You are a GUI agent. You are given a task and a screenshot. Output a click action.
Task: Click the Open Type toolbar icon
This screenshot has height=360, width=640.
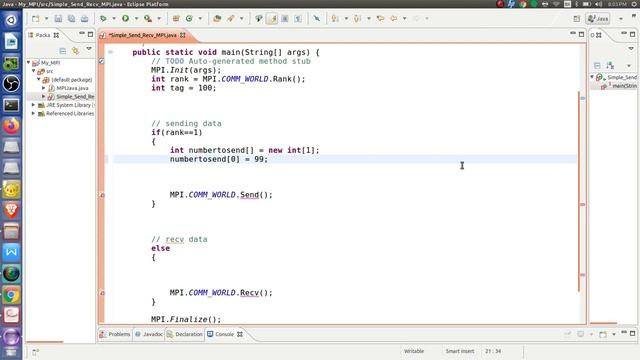coord(217,18)
